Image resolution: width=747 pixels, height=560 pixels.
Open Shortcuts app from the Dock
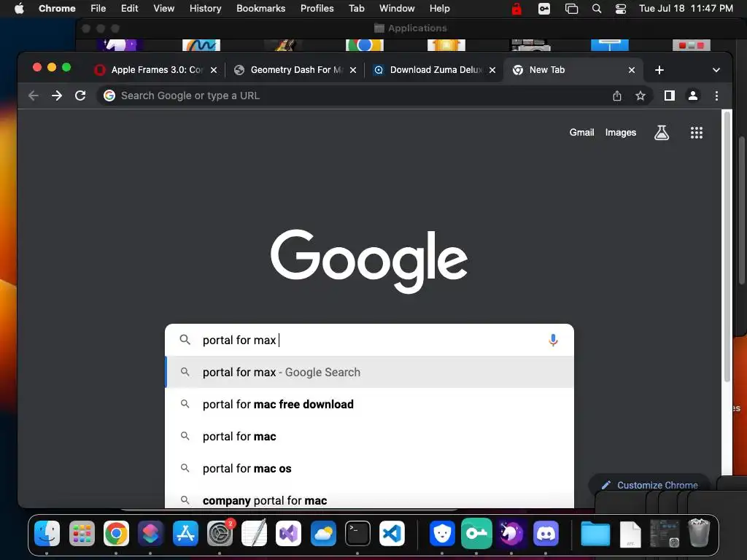(150, 533)
